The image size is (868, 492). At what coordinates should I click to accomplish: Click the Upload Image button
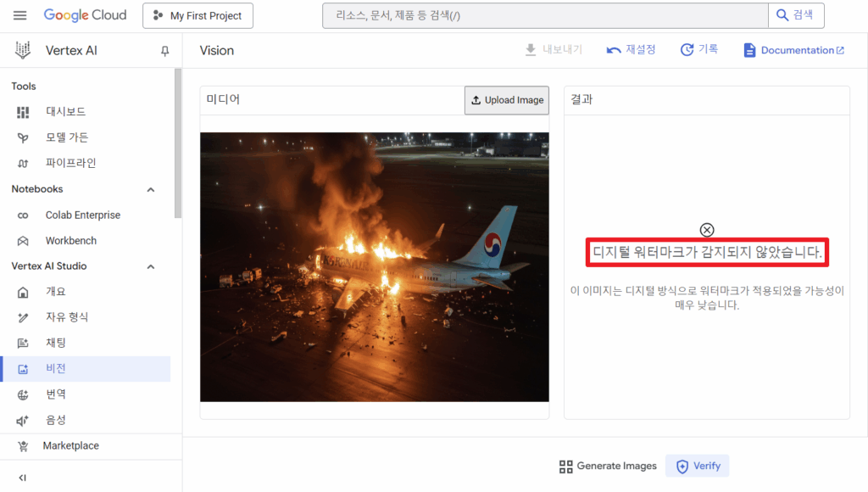point(507,100)
